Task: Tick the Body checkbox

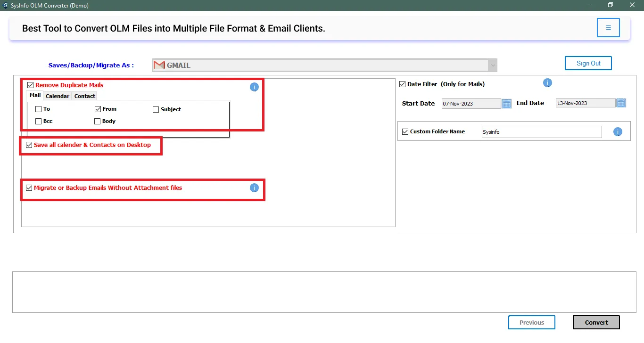Action: [98, 122]
